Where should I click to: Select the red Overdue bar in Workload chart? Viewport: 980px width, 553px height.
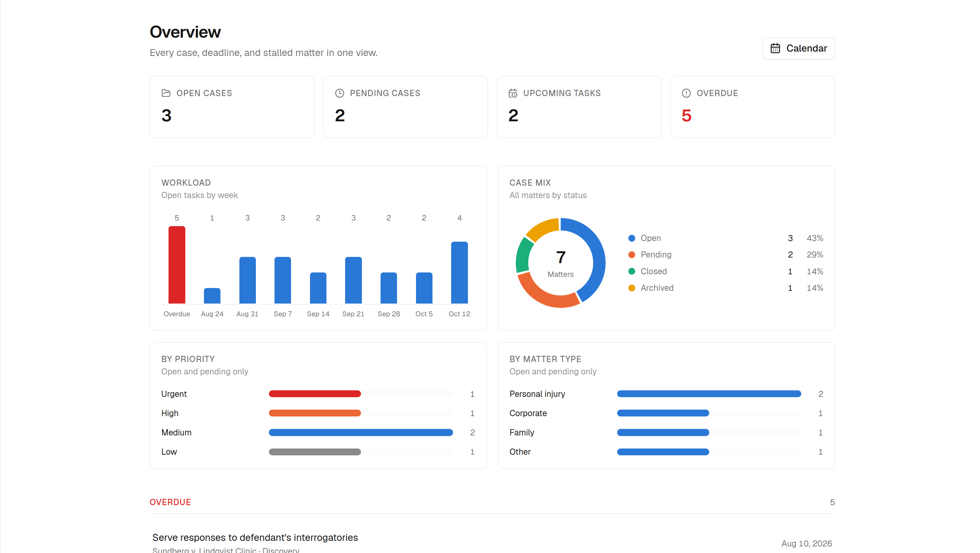pos(177,264)
